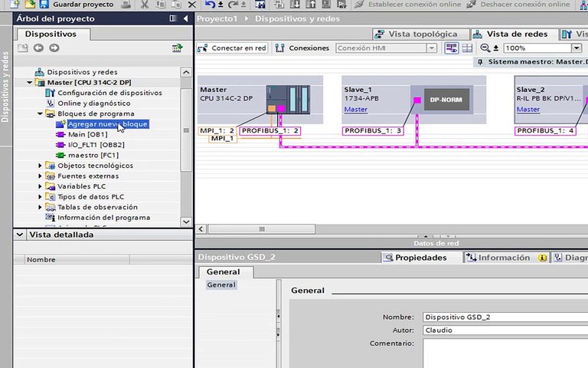Click the cut scissors icon

tap(145, 5)
